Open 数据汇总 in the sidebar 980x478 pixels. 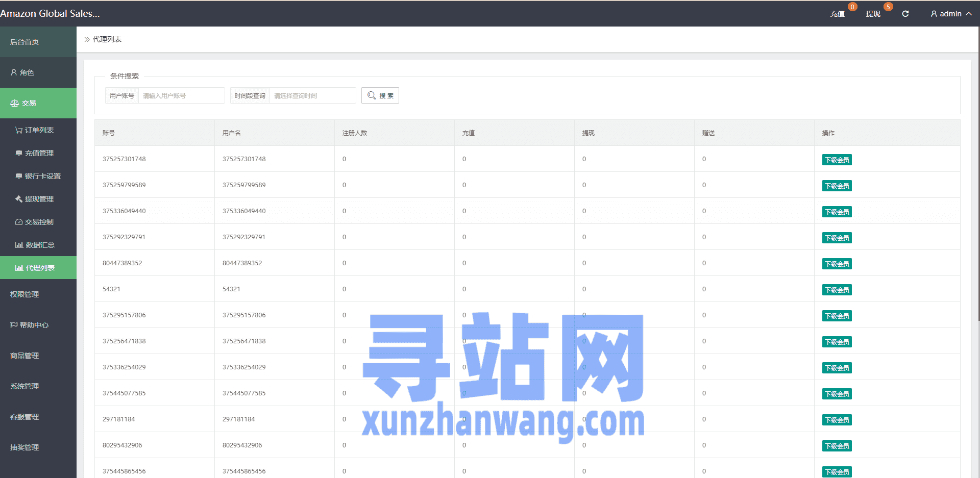[38, 245]
